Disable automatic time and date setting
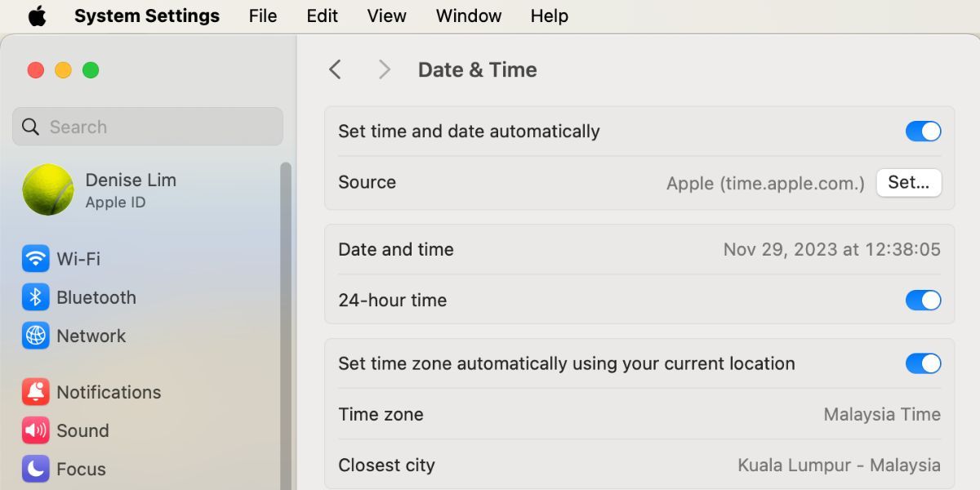980x490 pixels. coord(923,131)
